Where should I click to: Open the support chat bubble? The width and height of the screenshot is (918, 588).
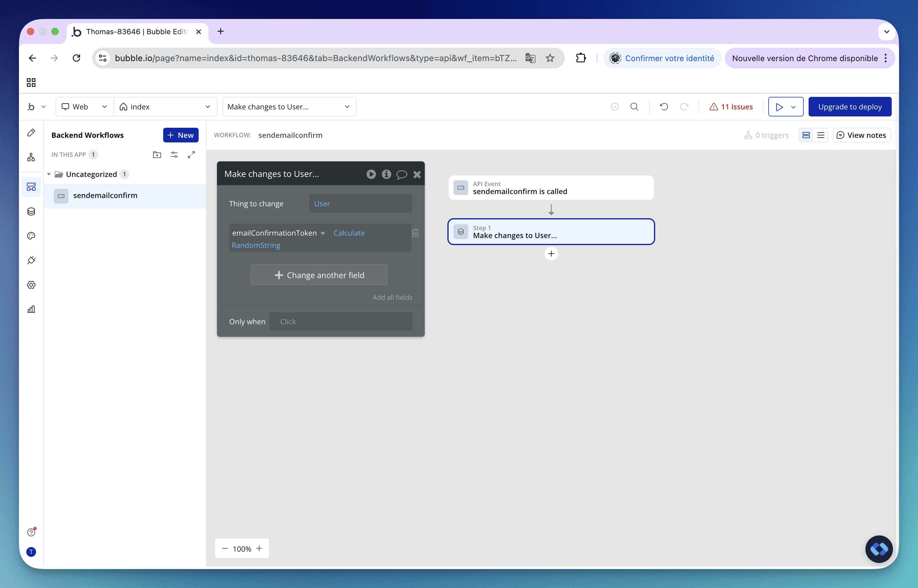coord(879,549)
